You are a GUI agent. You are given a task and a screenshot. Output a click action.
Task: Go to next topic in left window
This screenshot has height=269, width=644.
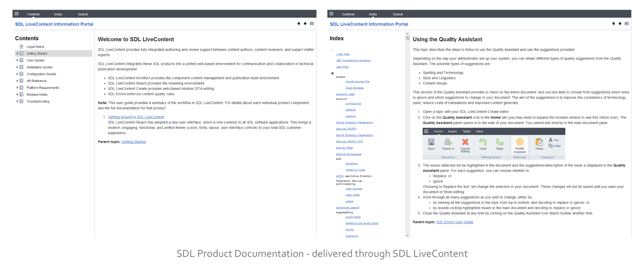(x=305, y=24)
